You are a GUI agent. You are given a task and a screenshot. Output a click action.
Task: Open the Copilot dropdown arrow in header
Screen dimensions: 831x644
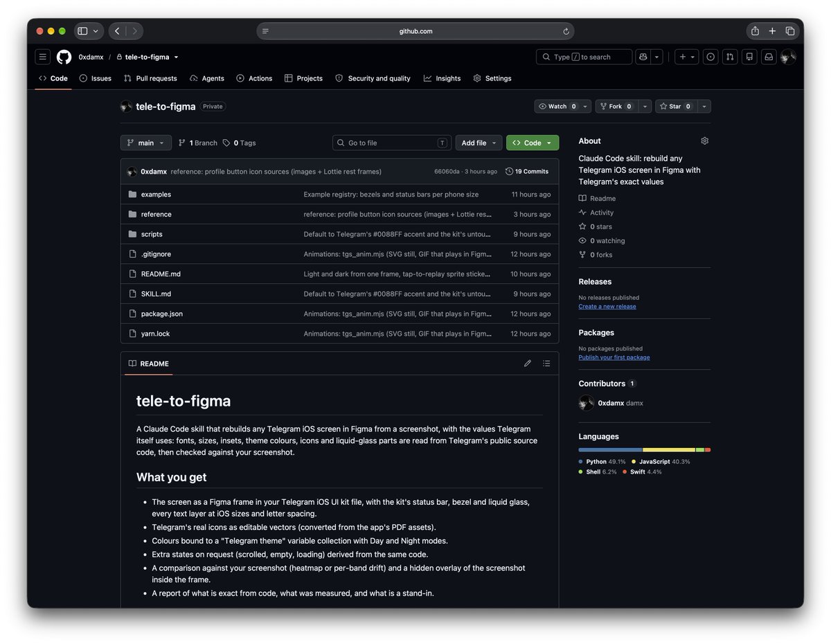point(656,57)
